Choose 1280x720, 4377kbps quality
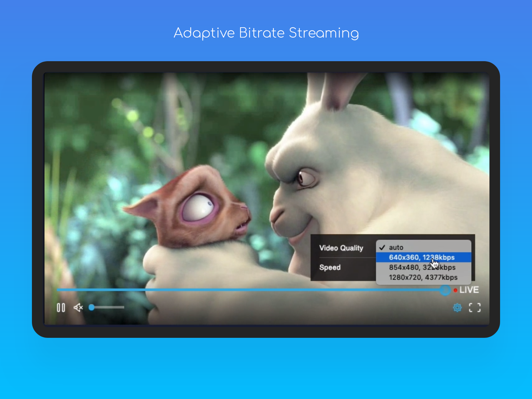The image size is (532, 399). coord(424,277)
